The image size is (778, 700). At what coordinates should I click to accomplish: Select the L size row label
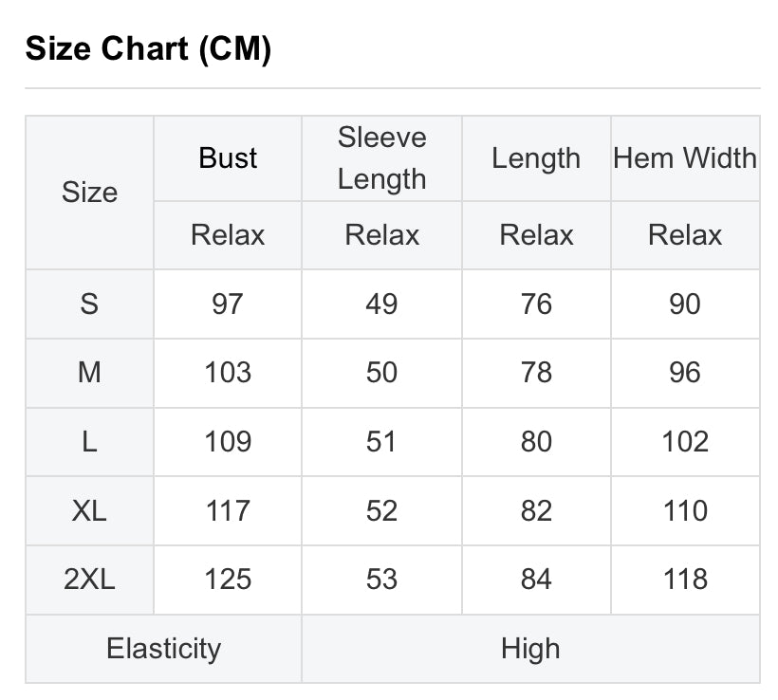[89, 441]
